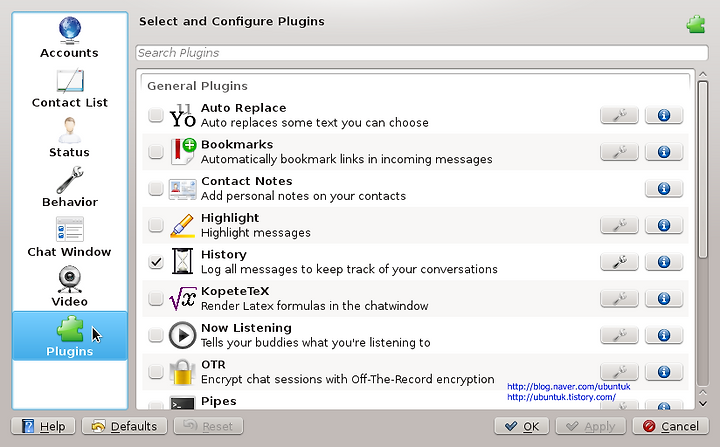Select the 'Pipes' plugin title
Viewport: 720px width, 447px height.
[x=219, y=401]
